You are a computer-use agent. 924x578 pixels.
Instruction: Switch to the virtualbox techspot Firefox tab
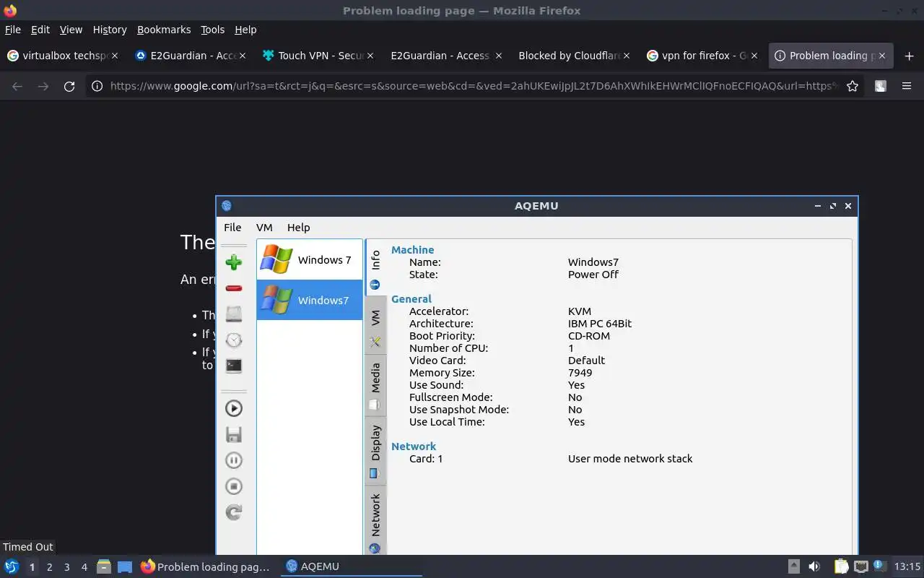pyautogui.click(x=64, y=56)
